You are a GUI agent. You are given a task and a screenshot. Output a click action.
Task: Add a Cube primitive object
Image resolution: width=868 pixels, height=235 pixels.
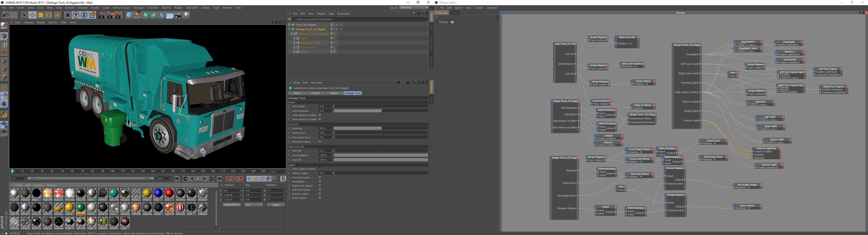[129, 15]
